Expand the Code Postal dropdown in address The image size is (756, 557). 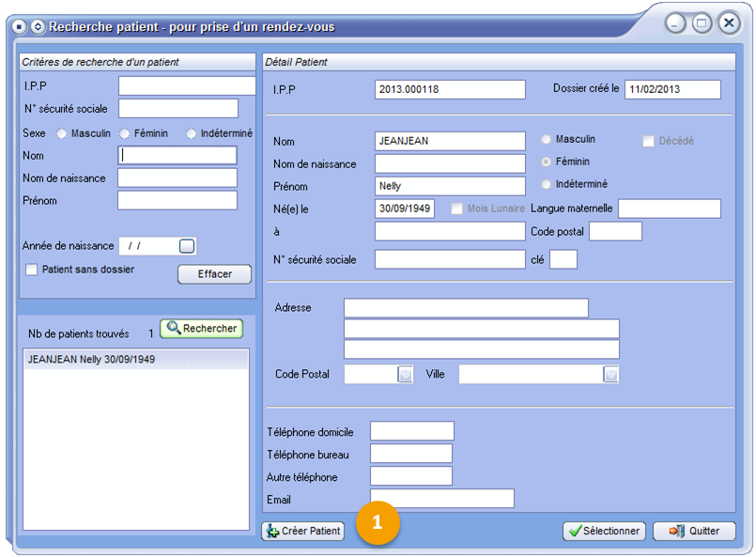405,375
